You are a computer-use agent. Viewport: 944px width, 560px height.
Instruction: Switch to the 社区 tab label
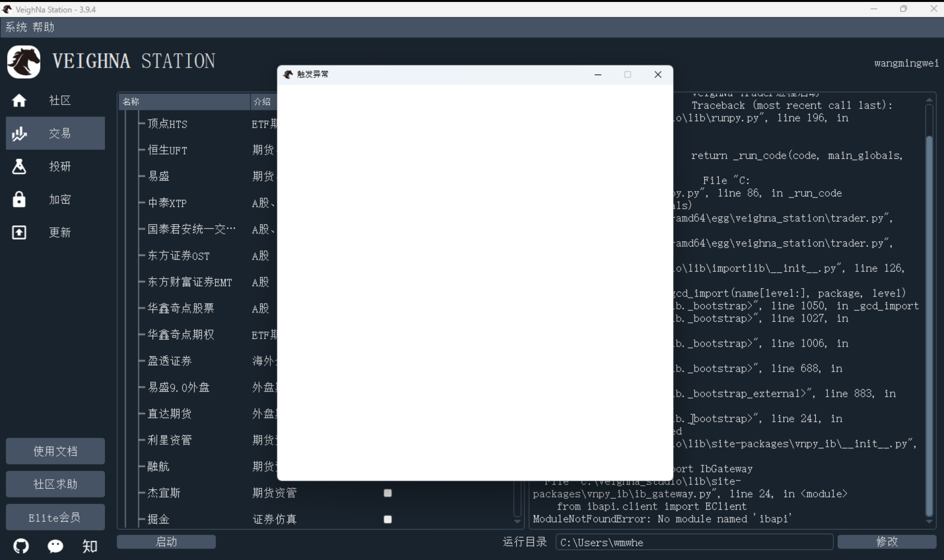[x=60, y=100]
